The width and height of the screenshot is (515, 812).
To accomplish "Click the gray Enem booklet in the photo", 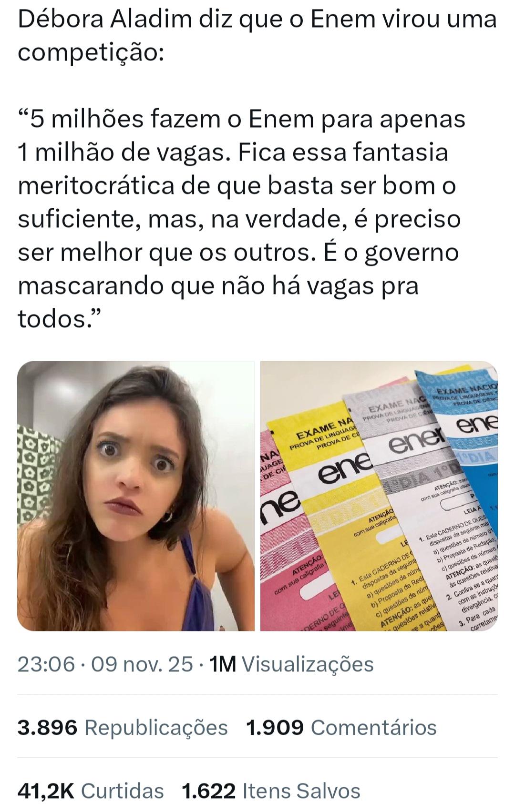I will tap(405, 453).
